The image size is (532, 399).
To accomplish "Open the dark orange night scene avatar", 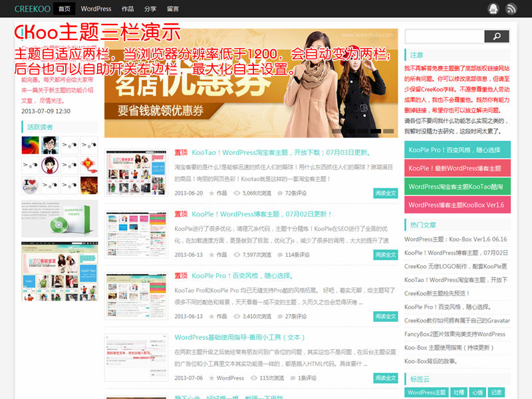I will point(89,186).
